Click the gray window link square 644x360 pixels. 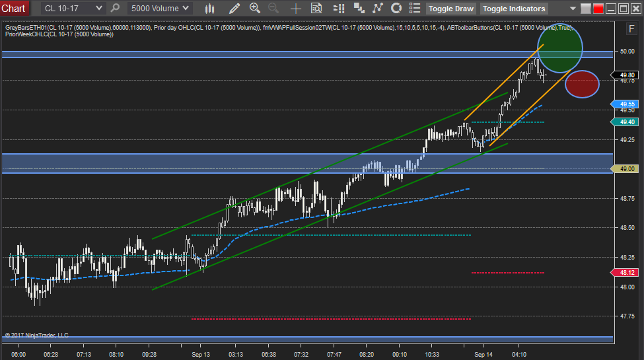(x=586, y=9)
